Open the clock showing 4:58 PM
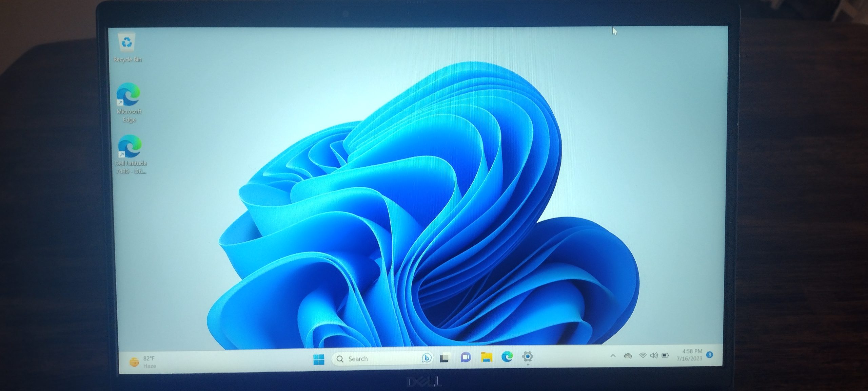Screen dimensions: 868x391 point(692,351)
